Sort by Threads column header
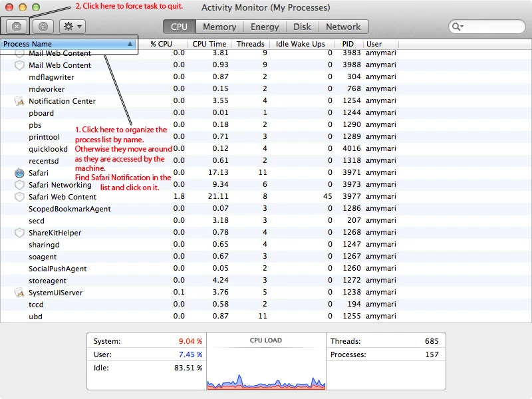 [251, 44]
